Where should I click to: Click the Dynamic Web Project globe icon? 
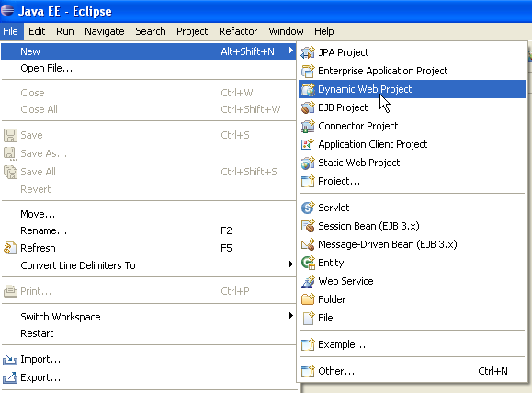click(308, 89)
